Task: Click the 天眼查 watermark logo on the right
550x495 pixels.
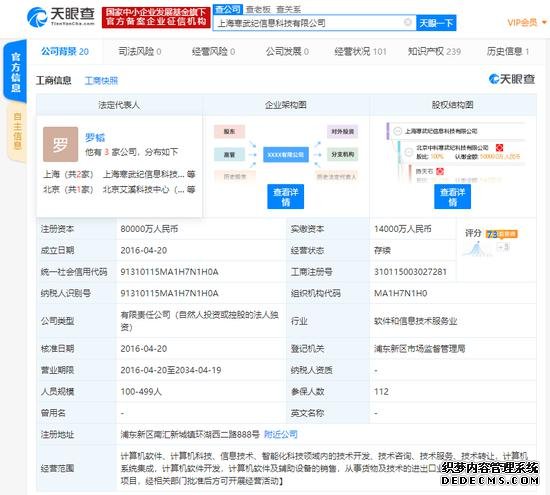Action: click(512, 79)
